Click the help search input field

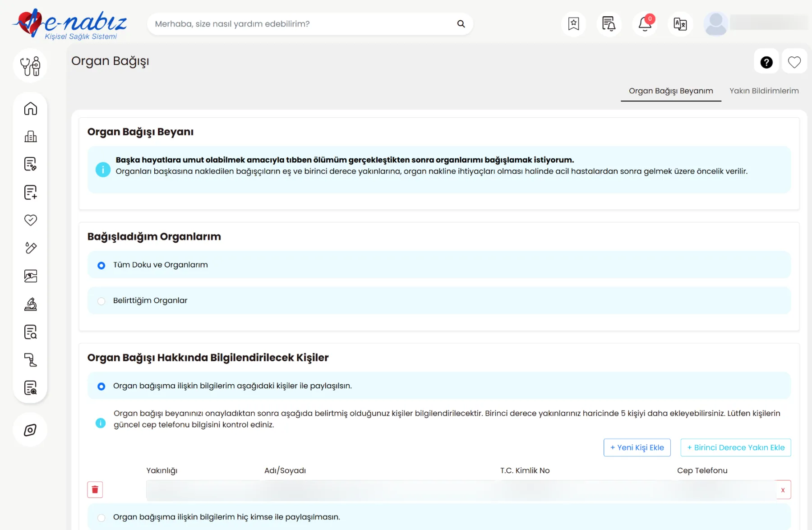click(302, 24)
